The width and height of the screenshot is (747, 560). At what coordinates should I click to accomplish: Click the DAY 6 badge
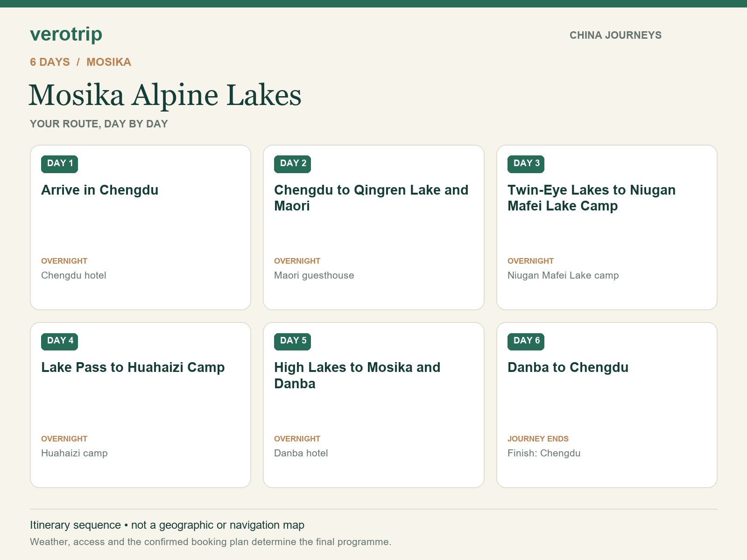click(x=526, y=341)
